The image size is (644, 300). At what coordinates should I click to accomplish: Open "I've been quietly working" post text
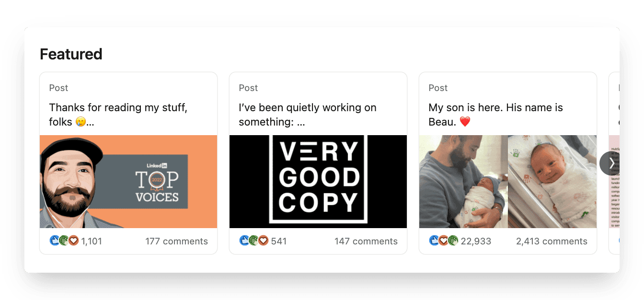click(308, 115)
